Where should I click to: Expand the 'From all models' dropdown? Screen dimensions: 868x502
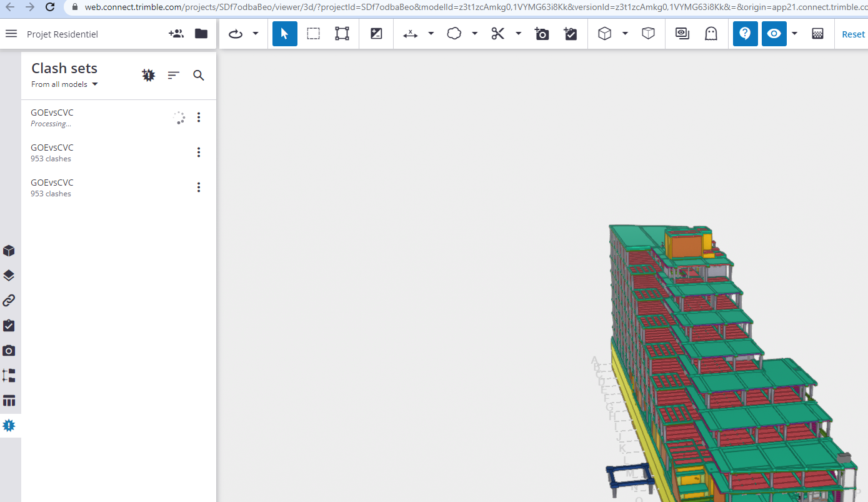click(x=65, y=84)
